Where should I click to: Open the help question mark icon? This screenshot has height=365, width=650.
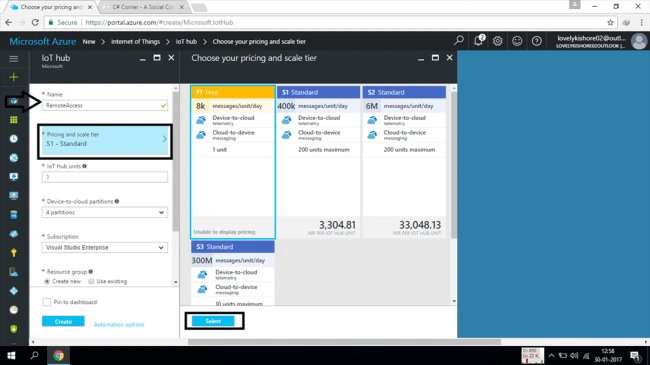click(x=536, y=41)
